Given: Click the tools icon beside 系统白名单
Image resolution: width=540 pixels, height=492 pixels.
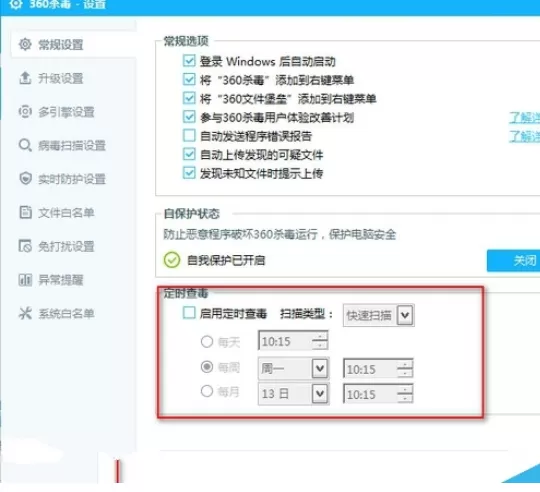Looking at the screenshot, I should [25, 313].
